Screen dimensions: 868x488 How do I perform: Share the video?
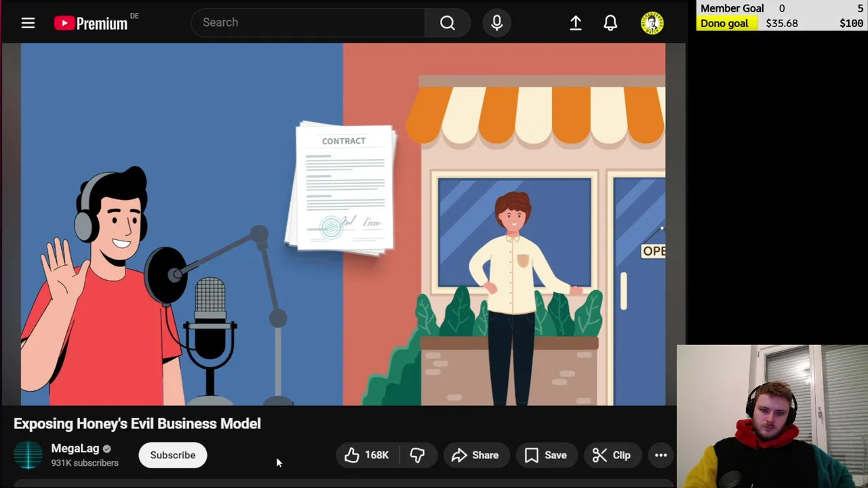point(475,455)
